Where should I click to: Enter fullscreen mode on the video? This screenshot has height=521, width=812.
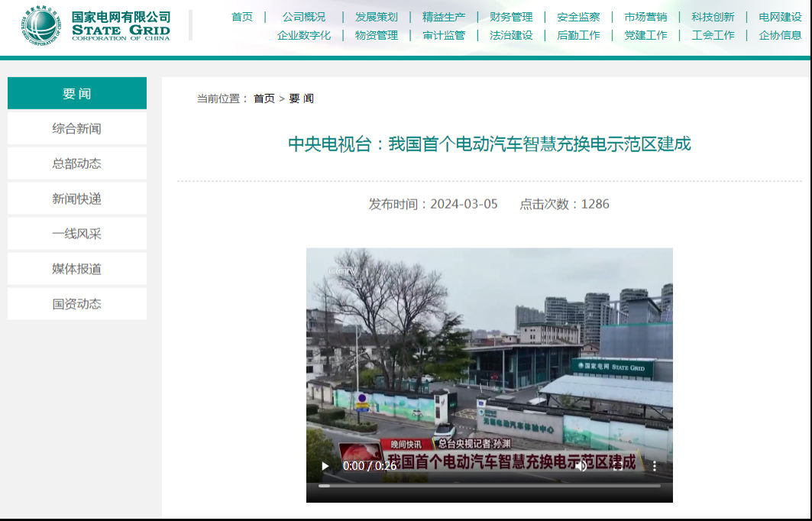point(618,466)
